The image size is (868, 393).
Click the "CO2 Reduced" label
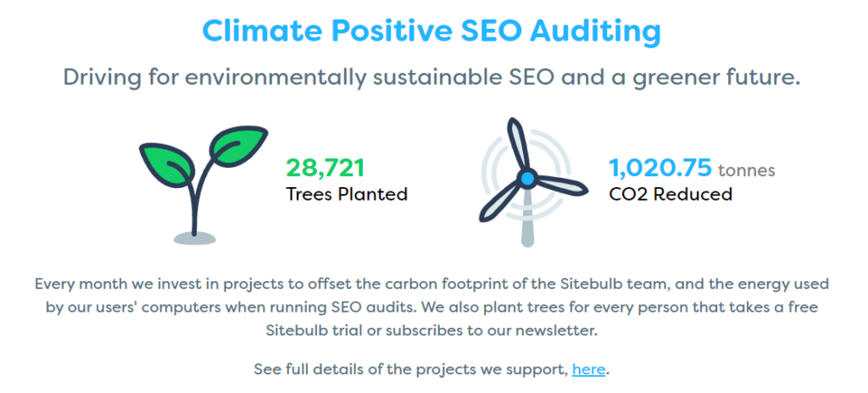pyautogui.click(x=670, y=194)
